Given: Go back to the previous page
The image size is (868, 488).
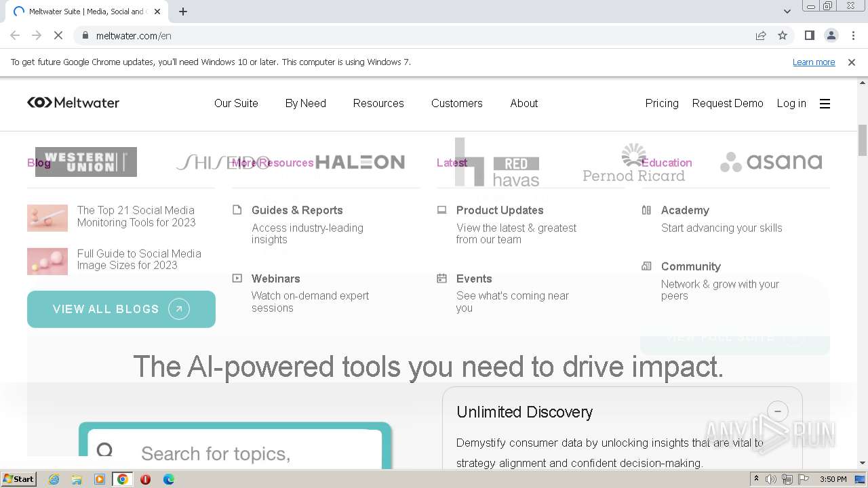Looking at the screenshot, I should click(15, 35).
